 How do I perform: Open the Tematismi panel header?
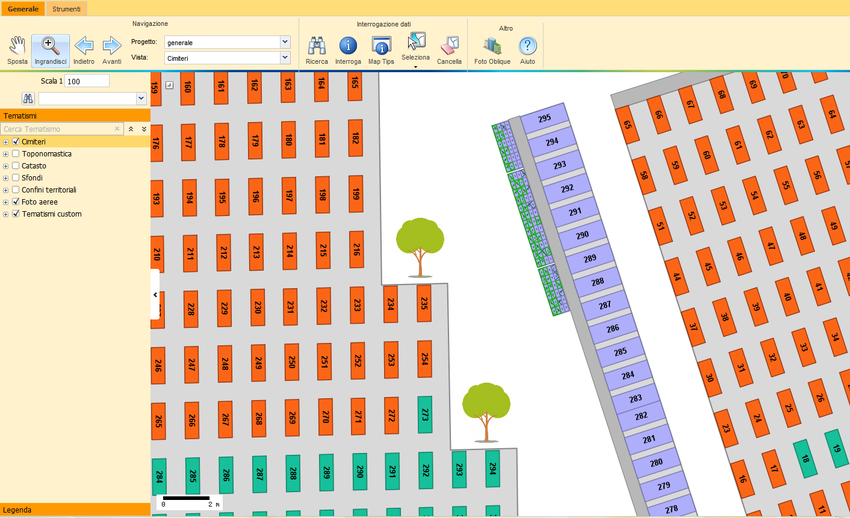[x=75, y=115]
